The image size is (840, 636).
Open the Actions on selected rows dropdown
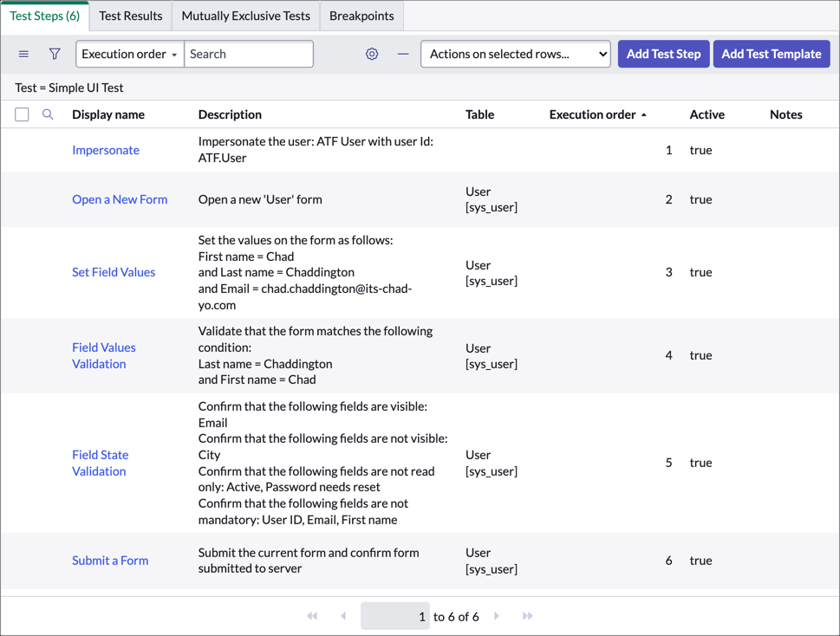pos(515,54)
